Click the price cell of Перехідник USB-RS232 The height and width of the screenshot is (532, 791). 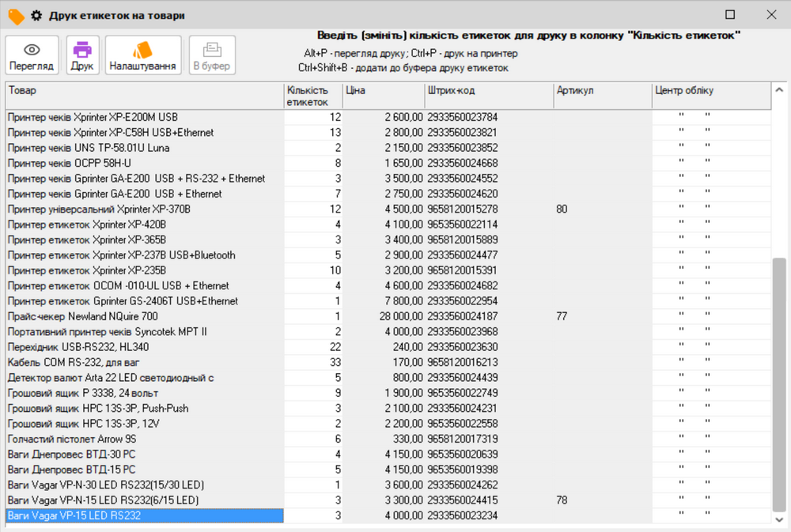point(384,347)
